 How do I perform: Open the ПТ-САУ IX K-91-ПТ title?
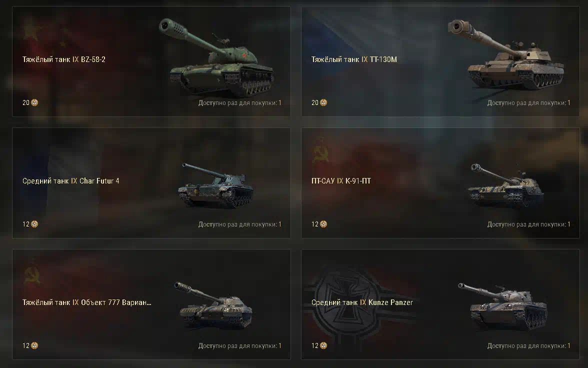pos(341,181)
